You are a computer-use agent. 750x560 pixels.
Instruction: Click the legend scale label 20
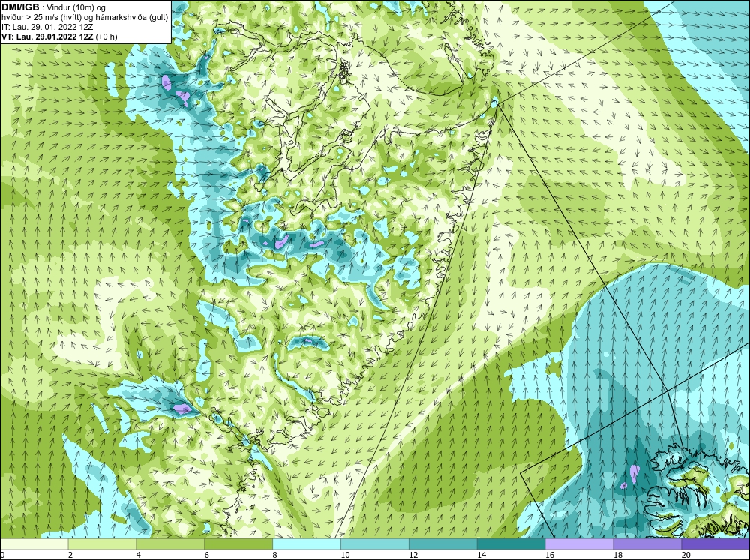pyautogui.click(x=686, y=555)
